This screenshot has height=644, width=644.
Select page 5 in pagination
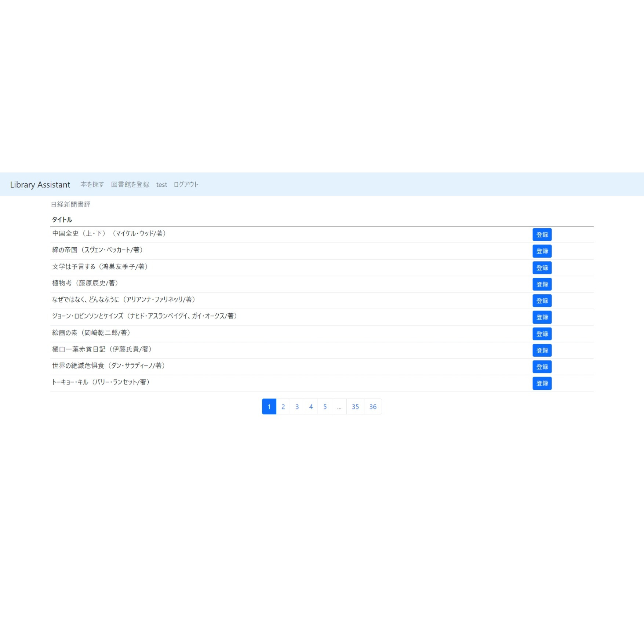325,407
